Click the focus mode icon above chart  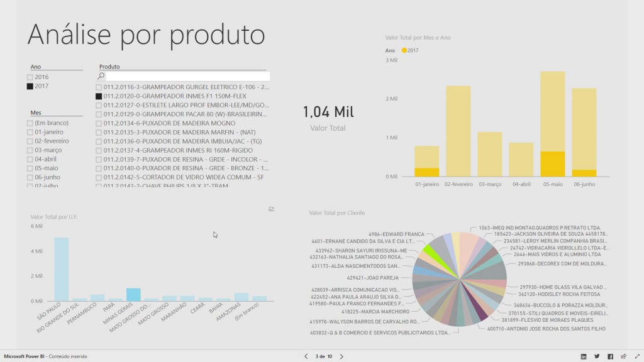[x=271, y=209]
